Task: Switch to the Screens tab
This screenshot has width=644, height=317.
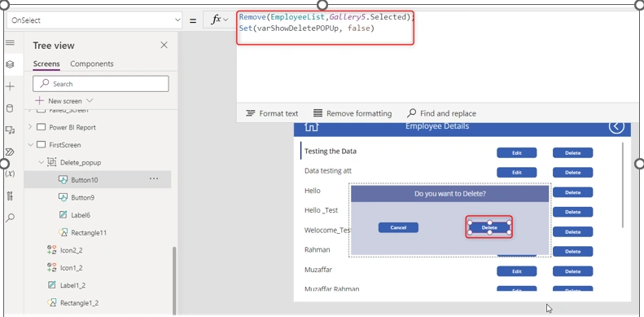Action: [46, 64]
